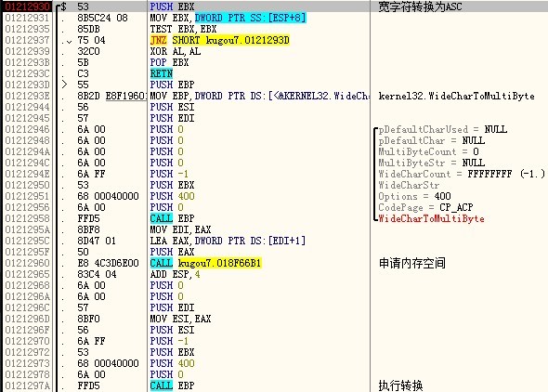Select the 执行转换 comment

click(x=400, y=386)
